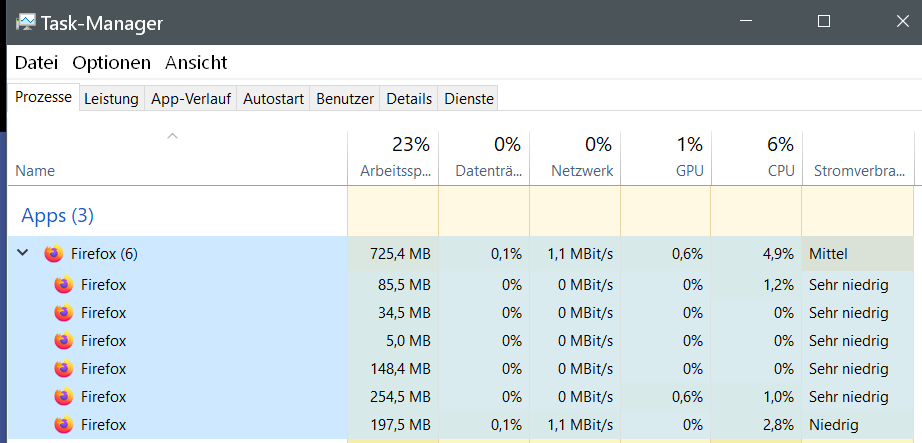The height and width of the screenshot is (443, 922).
Task: Click the Task-Manager title bar icon
Action: 25,22
